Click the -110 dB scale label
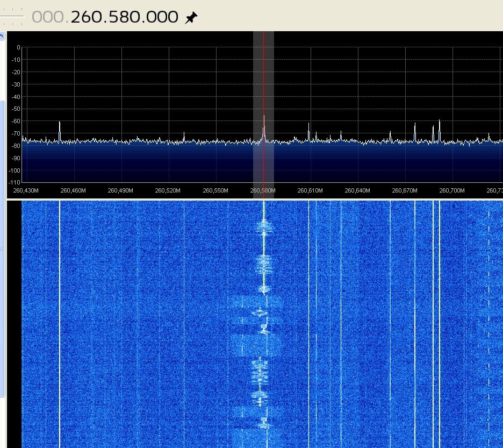Screen dimensions: 503x448 click(x=15, y=182)
